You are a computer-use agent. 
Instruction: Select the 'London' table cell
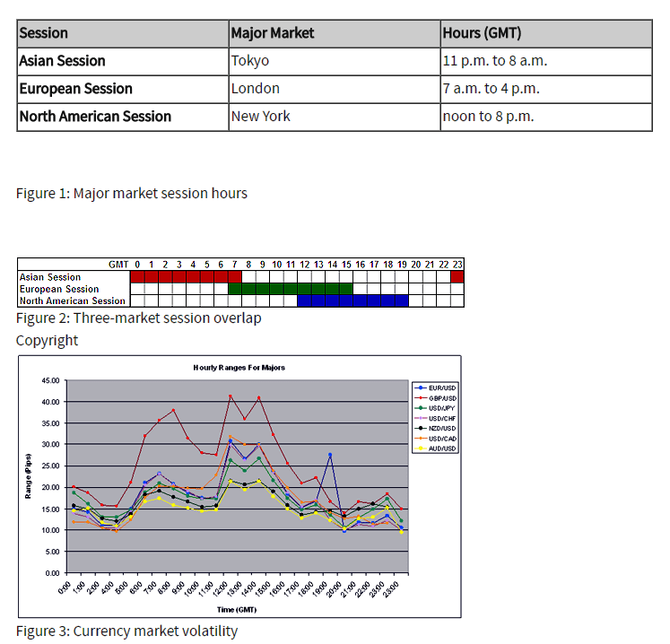pyautogui.click(x=255, y=89)
